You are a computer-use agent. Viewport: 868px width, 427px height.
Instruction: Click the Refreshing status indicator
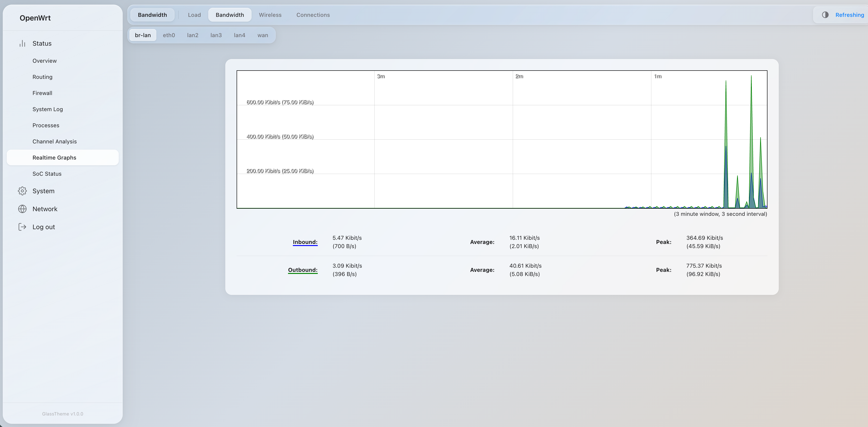850,15
